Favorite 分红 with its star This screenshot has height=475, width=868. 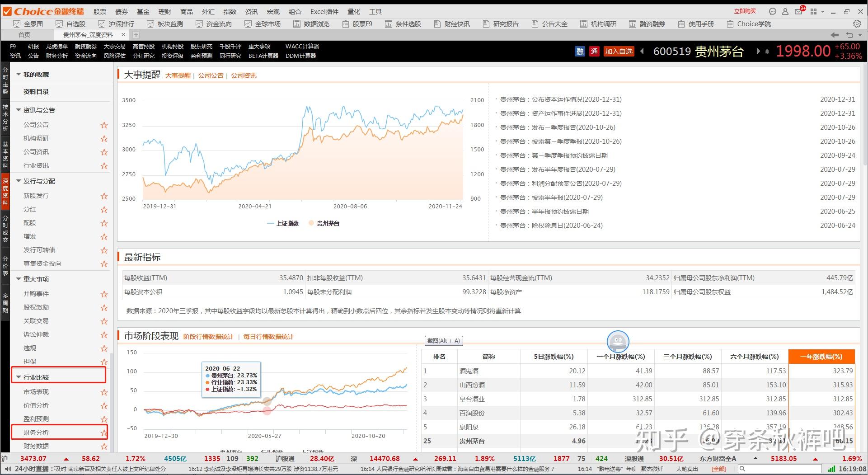(104, 210)
